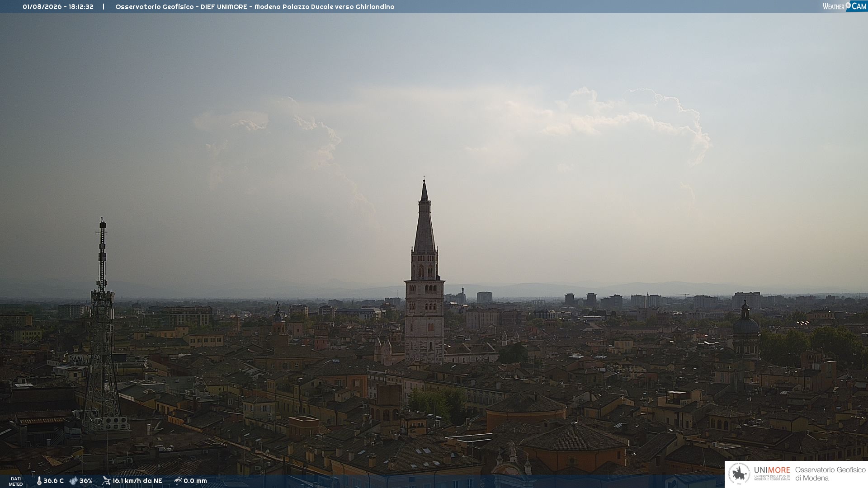The width and height of the screenshot is (868, 488).
Task: Click the 36% humidity value
Action: pyautogui.click(x=86, y=481)
